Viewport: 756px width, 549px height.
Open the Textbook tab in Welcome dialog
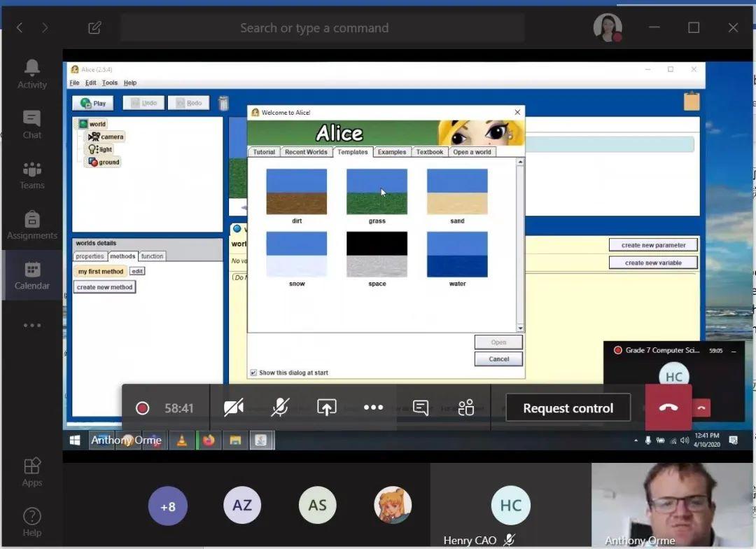(430, 152)
